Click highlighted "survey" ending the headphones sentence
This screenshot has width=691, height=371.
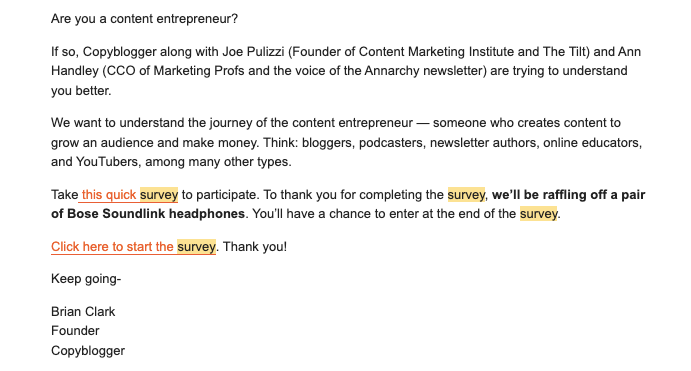[x=539, y=214]
